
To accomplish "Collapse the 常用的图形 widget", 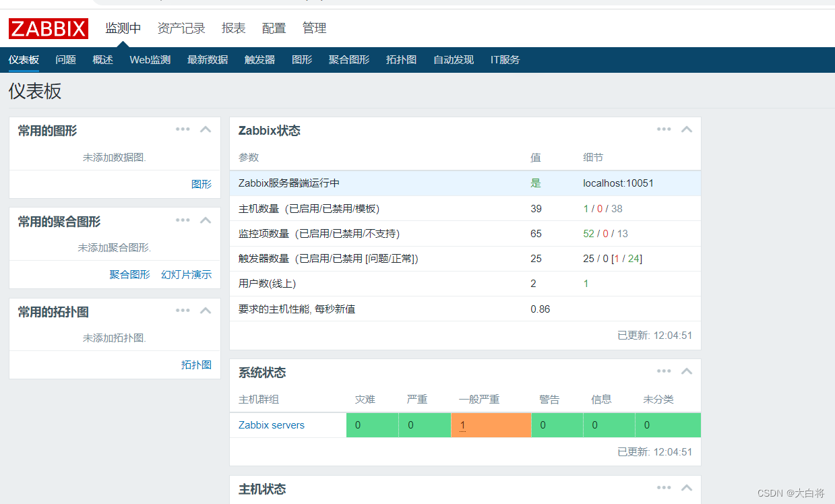I will coord(206,129).
